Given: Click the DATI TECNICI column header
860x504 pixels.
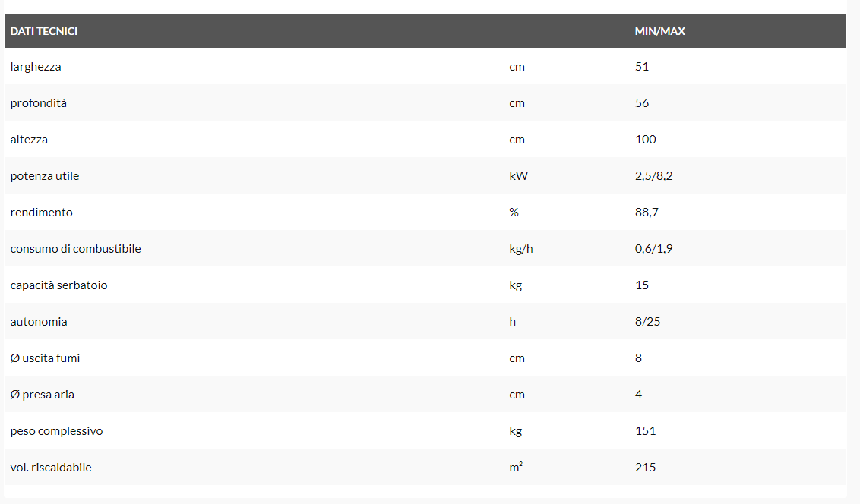Looking at the screenshot, I should (44, 31).
